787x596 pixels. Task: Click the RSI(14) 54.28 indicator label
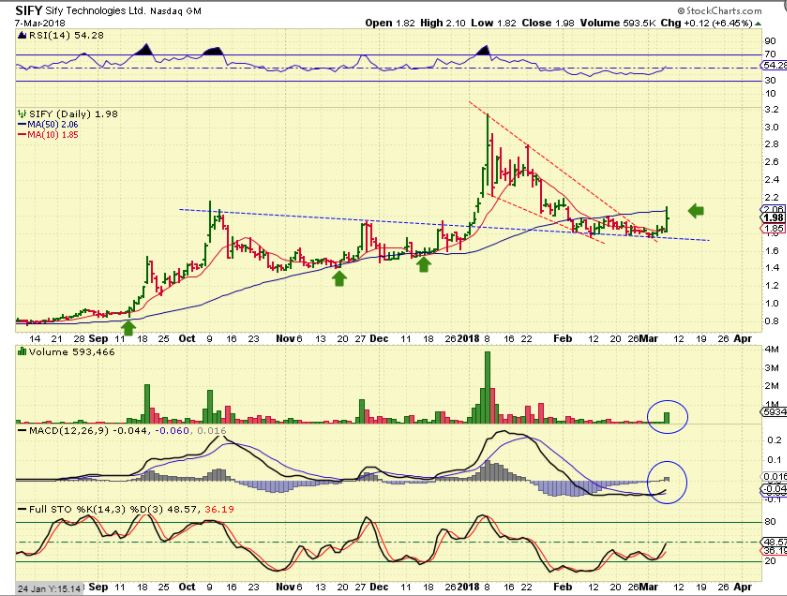(x=66, y=35)
